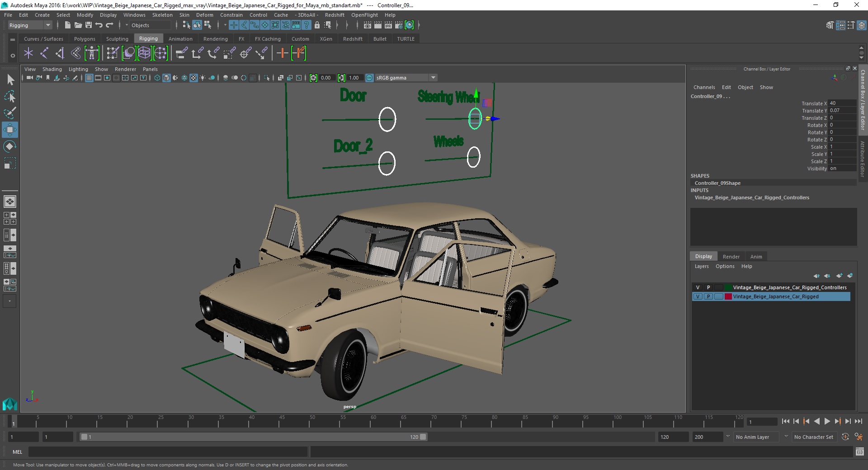Click the Create Joints shelf icon
The image size is (868, 470).
point(44,53)
